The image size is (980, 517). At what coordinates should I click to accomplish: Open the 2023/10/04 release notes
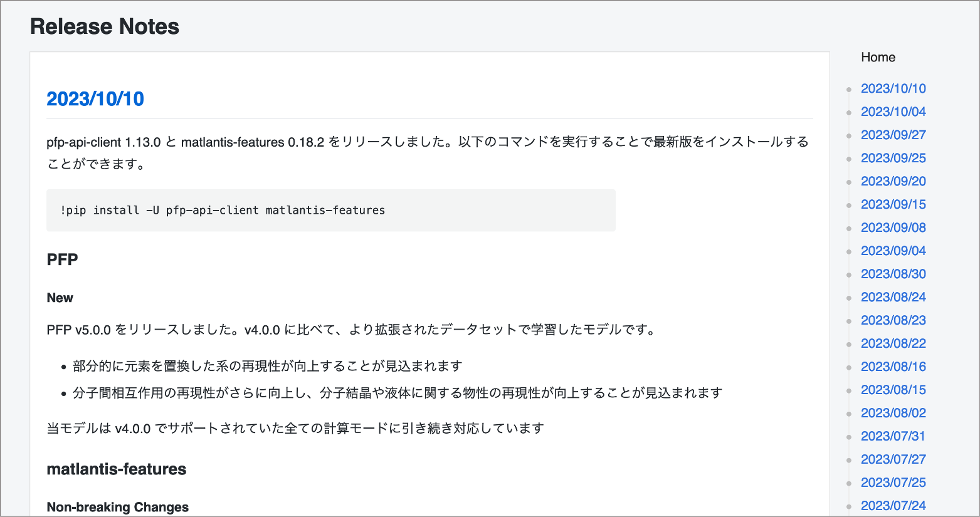tap(893, 112)
